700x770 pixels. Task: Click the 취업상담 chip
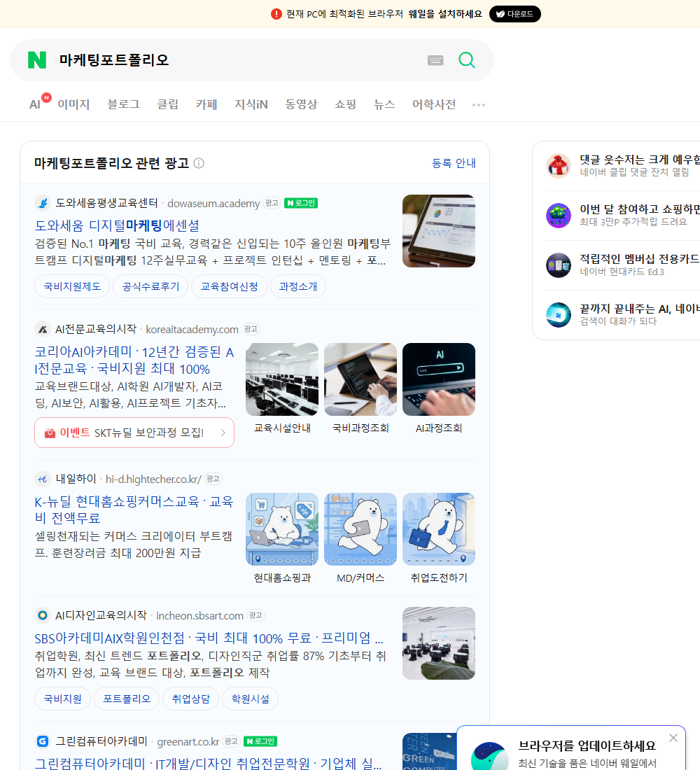[x=190, y=699]
